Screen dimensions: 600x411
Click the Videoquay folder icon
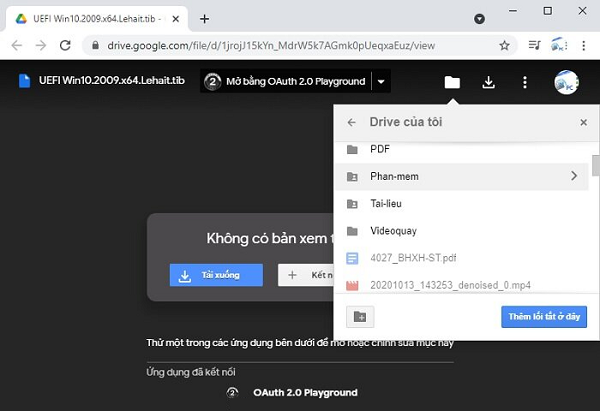tap(352, 231)
